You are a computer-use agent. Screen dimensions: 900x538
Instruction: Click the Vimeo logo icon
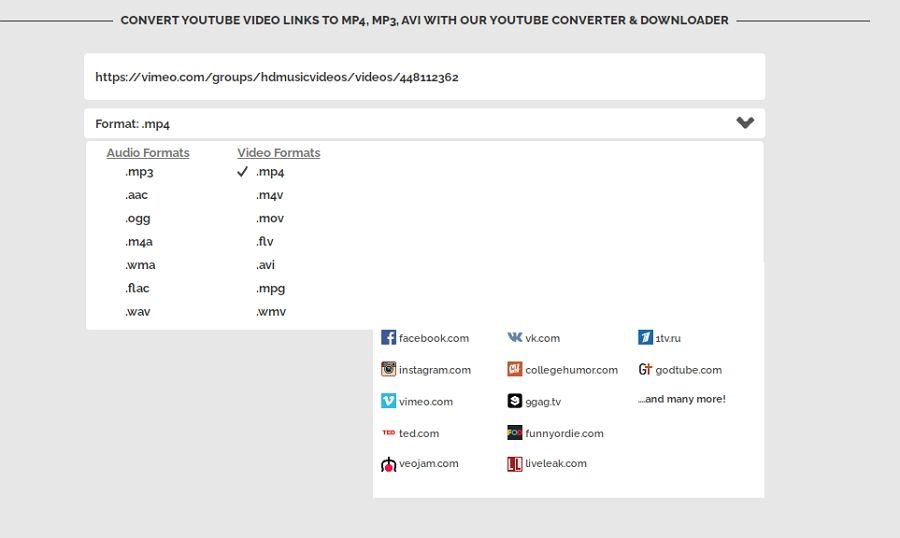[388, 401]
